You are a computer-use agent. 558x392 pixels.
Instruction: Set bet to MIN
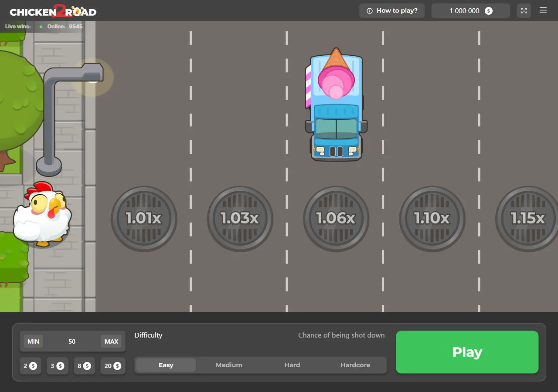33,341
